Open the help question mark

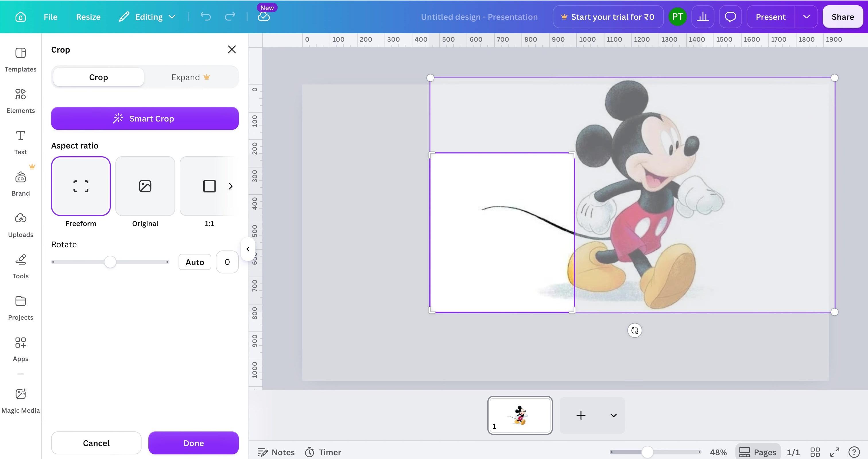(854, 452)
